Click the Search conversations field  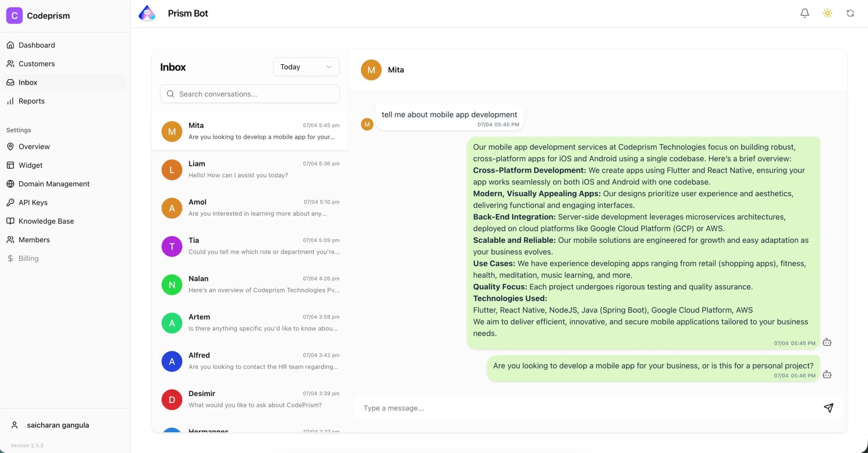(249, 94)
